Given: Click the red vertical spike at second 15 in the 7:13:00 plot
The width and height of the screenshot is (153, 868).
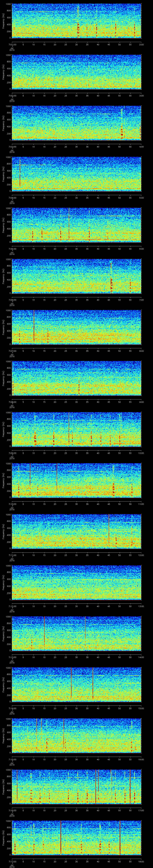Looking at the screenshot, I should [44, 632].
